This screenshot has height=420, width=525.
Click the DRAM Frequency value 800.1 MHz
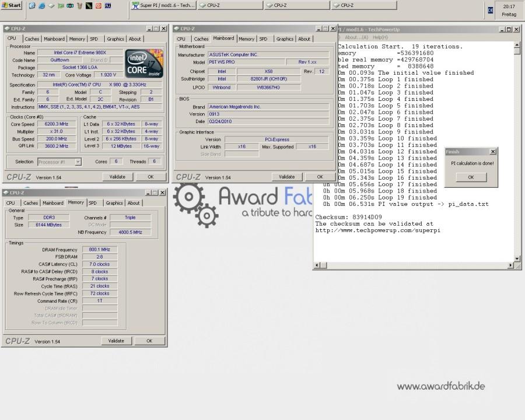click(100, 250)
